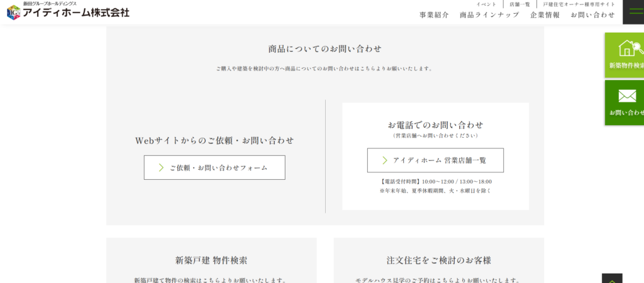Open the 企業情報 menu
The height and width of the screenshot is (283, 644).
point(545,15)
